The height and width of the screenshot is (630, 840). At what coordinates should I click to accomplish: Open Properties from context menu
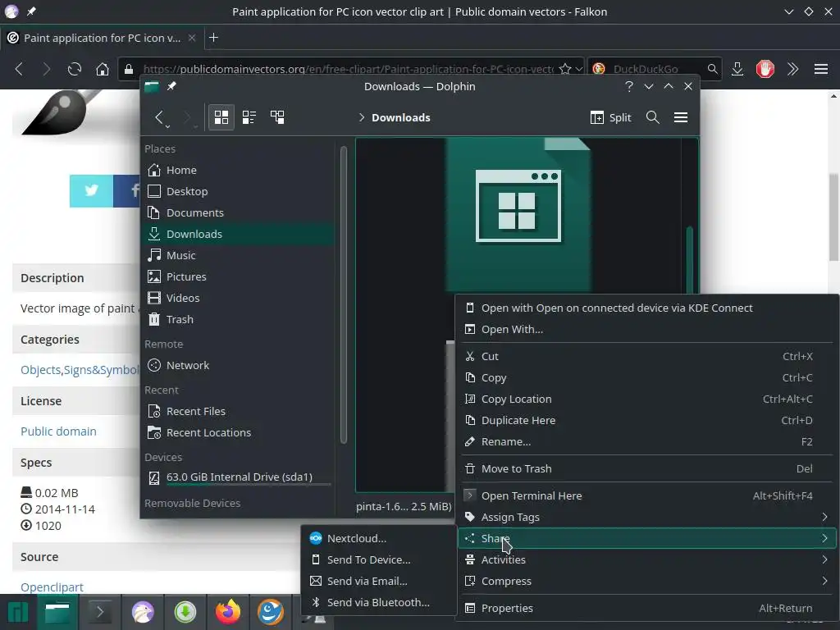[647, 608]
